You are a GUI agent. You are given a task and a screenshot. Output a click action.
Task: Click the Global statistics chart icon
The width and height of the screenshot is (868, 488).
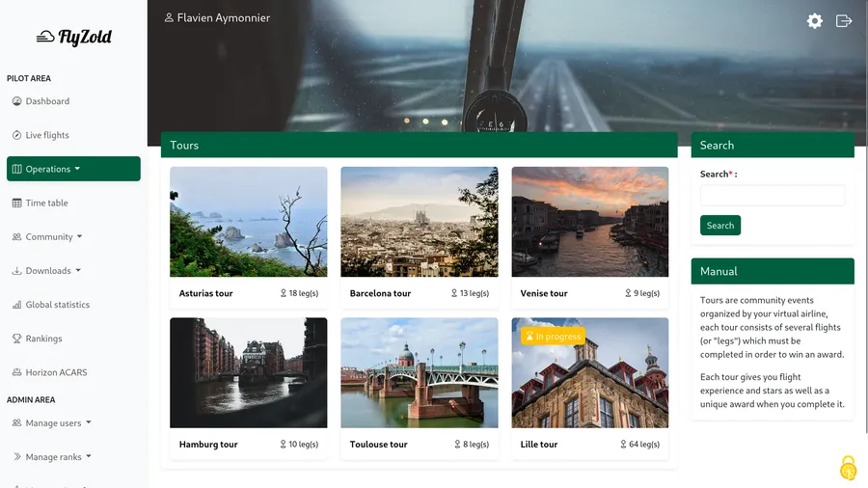pyautogui.click(x=16, y=305)
